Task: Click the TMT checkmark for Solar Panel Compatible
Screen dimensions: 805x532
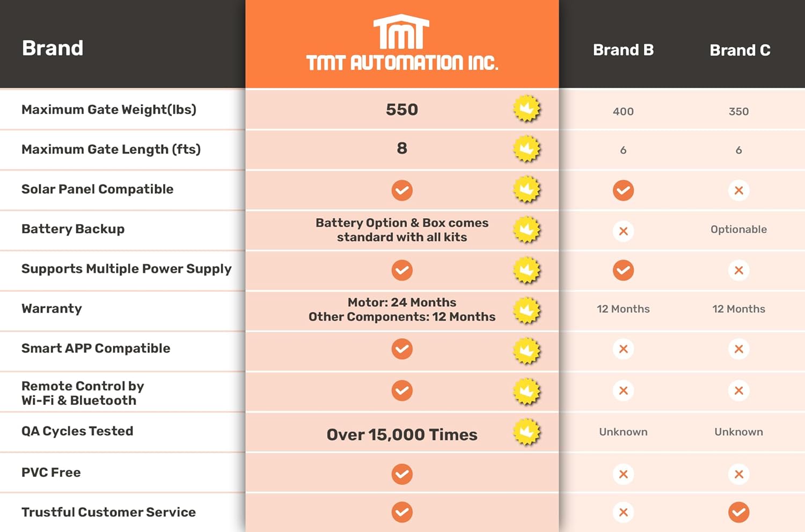Action: click(402, 190)
